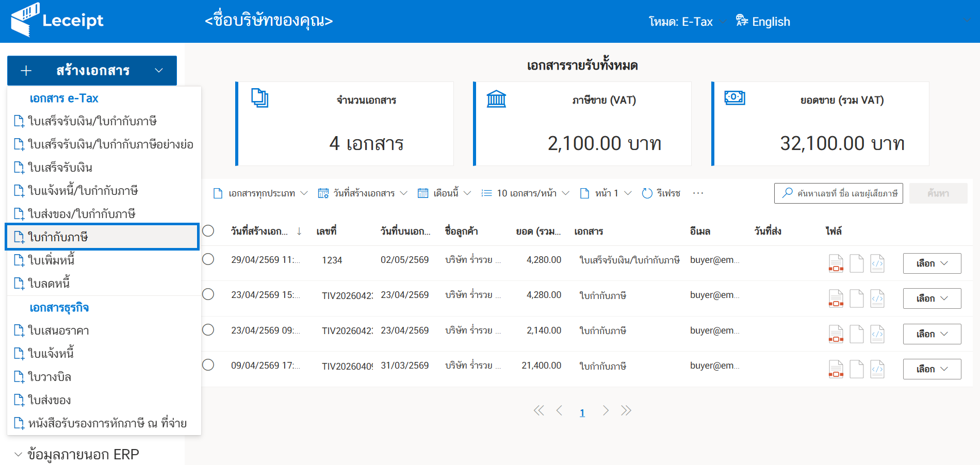980x465 pixels.
Task: Open the เลือก dropdown in the first row
Action: pyautogui.click(x=932, y=263)
